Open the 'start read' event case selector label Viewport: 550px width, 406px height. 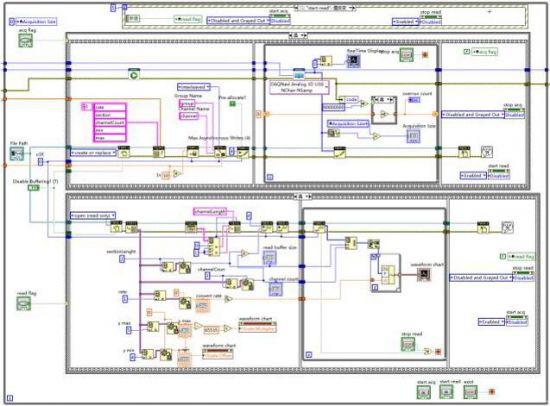pos(325,8)
